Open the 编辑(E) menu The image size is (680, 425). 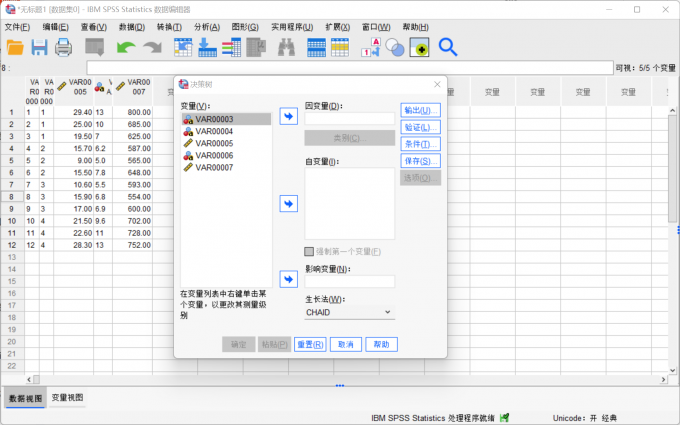[x=56, y=27]
